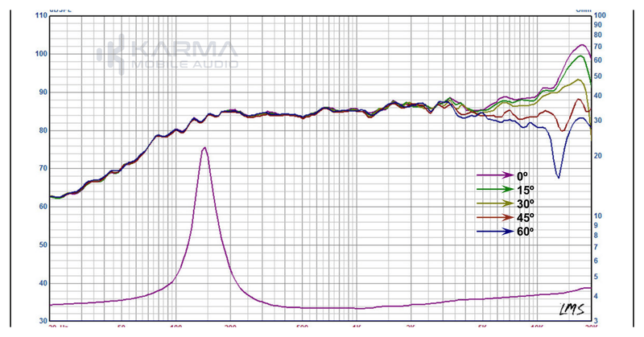This screenshot has height=337, width=644.
Task: Select the olive arrow beside 30º
Action: tap(495, 203)
